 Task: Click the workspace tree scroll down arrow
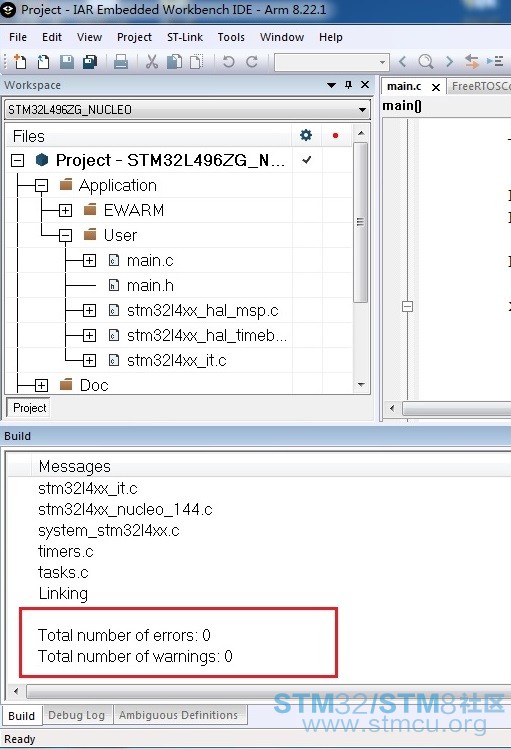[x=361, y=385]
